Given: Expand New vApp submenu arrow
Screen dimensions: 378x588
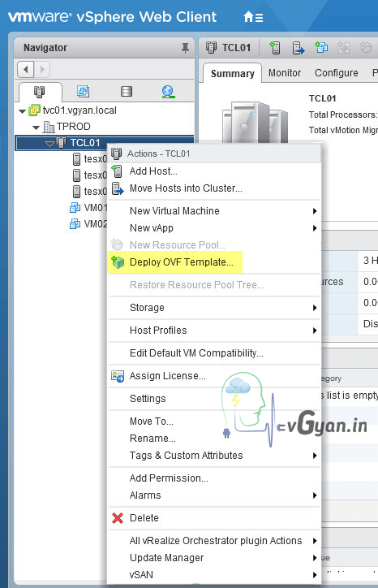Looking at the screenshot, I should coord(315,228).
